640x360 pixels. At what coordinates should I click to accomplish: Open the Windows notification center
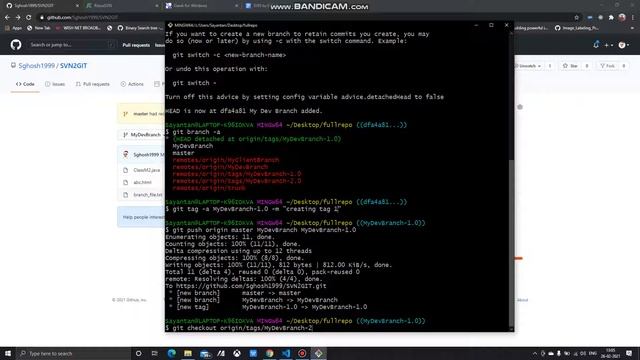click(629, 353)
